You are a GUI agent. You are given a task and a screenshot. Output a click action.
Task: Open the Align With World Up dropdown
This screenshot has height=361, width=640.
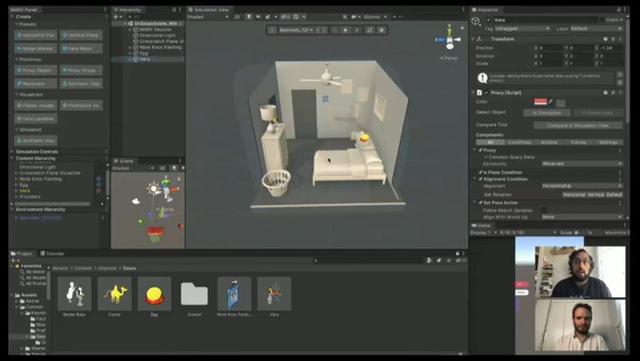(x=582, y=217)
